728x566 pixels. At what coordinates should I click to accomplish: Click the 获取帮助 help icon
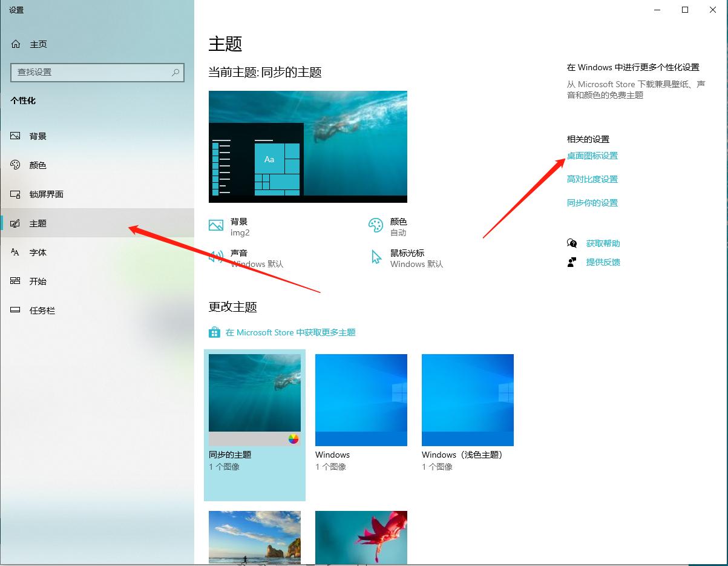tap(571, 243)
